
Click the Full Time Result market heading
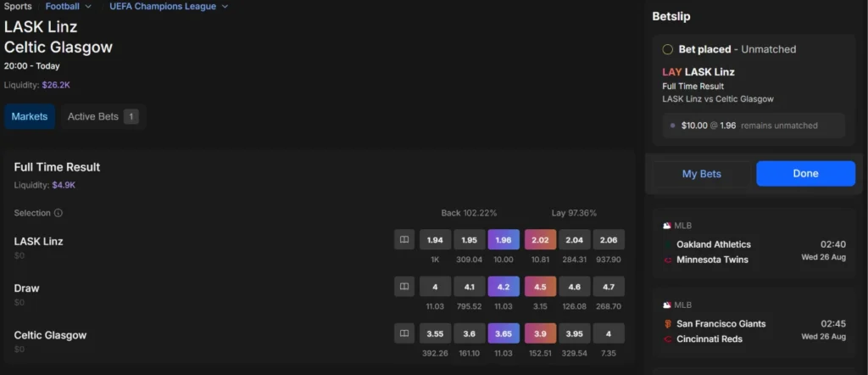pos(57,167)
